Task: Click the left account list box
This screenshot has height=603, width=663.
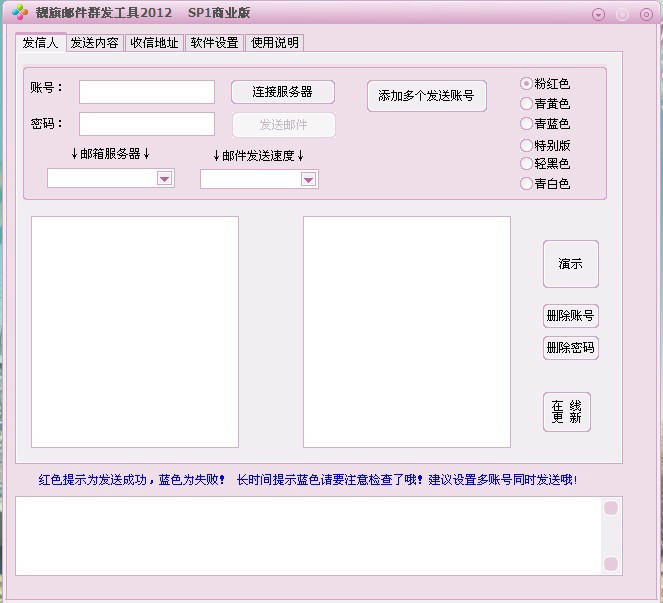Action: [135, 332]
